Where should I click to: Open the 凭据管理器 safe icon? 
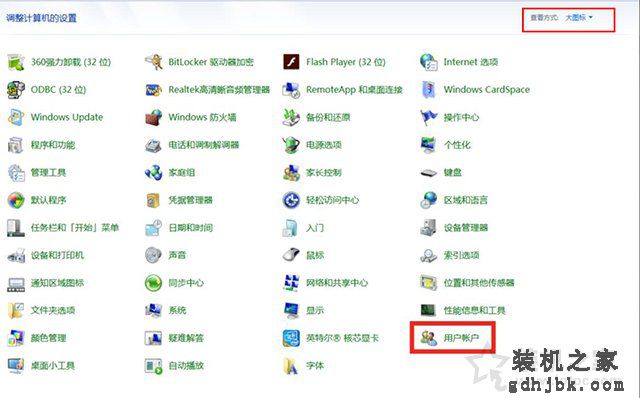[x=153, y=200]
